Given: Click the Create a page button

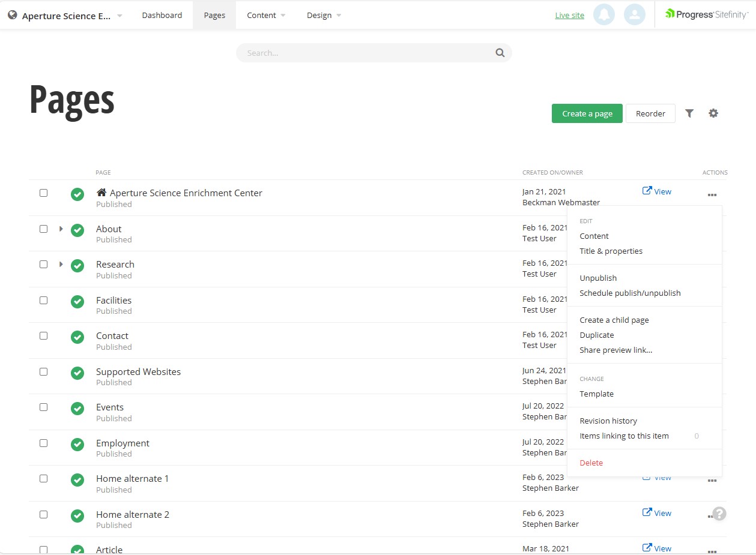Looking at the screenshot, I should 587,113.
